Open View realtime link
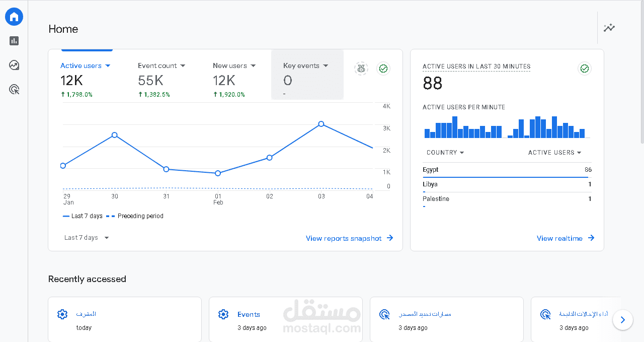The width and height of the screenshot is (644, 342). [x=566, y=238]
